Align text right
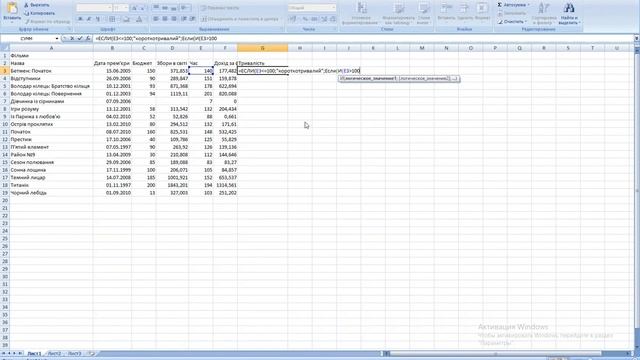This screenshot has width=640, height=360. point(174,19)
